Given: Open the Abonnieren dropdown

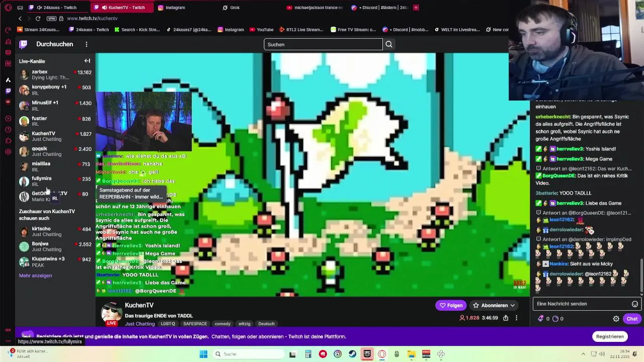Looking at the screenshot, I should pyautogui.click(x=494, y=305).
